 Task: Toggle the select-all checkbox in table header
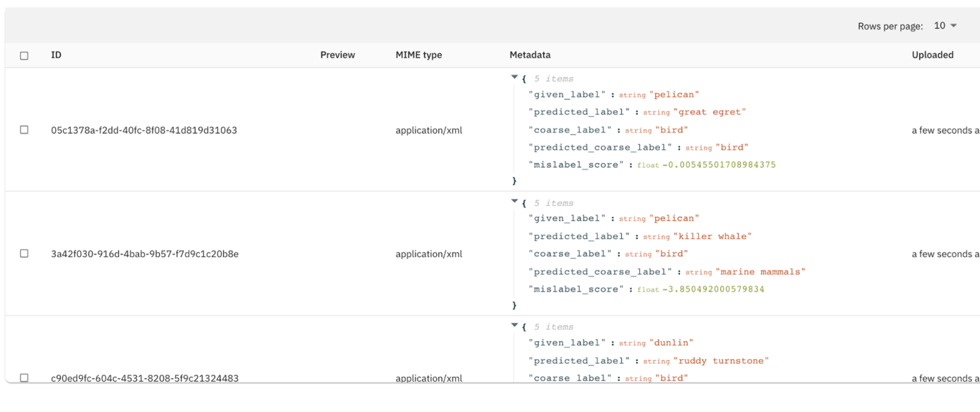click(24, 55)
